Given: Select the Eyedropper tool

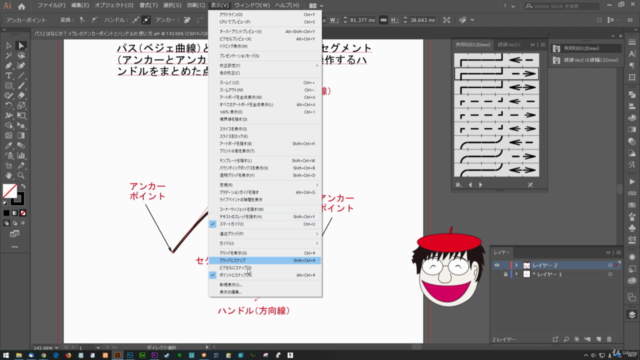Looking at the screenshot, I should coord(9,146).
